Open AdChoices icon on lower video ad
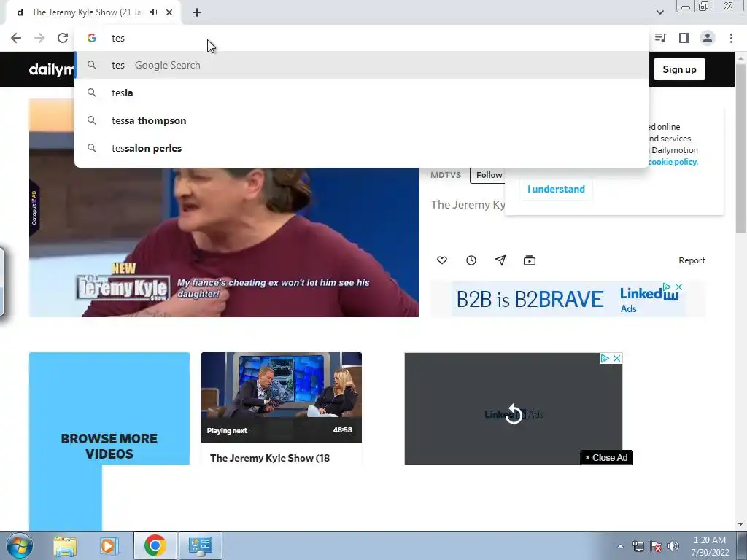This screenshot has height=560, width=747. tap(605, 358)
